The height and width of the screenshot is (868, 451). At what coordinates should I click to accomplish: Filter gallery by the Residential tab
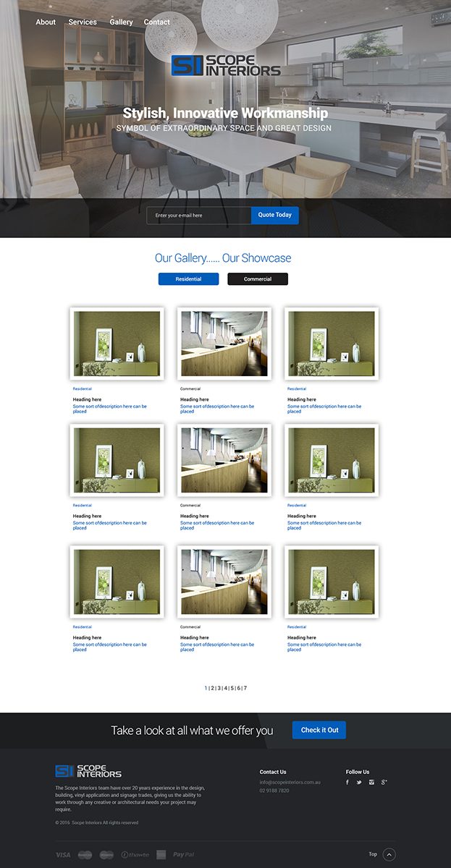pyautogui.click(x=188, y=279)
